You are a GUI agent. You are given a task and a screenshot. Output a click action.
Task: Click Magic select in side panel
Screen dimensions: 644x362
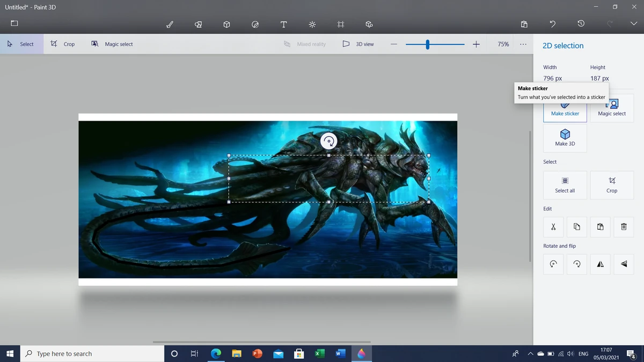(612, 108)
